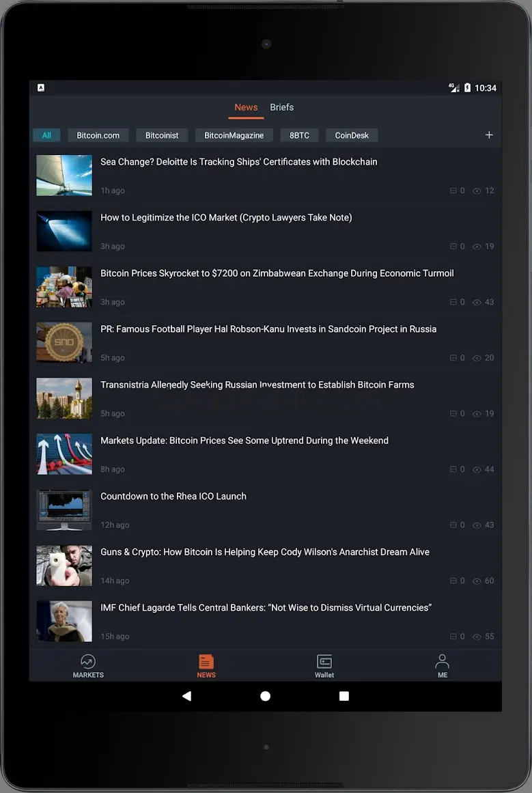Tap the Cody Wilson article thumbnail
Viewport: 532px width, 793px height.
pyautogui.click(x=64, y=566)
